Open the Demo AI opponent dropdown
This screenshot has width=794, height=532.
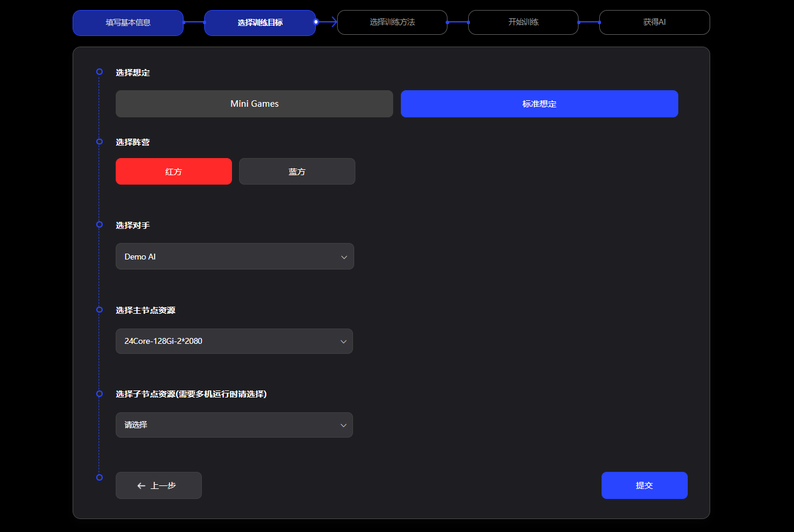234,257
